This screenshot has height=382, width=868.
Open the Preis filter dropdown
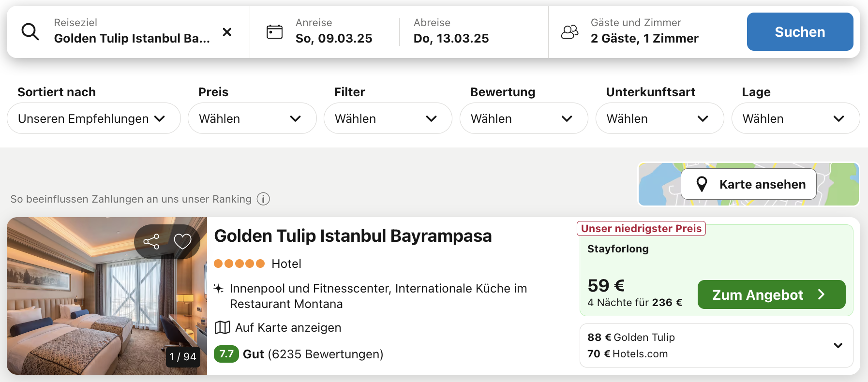click(x=252, y=118)
